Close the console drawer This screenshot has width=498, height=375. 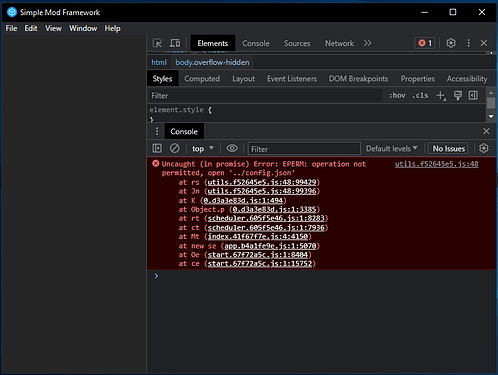pyautogui.click(x=486, y=131)
